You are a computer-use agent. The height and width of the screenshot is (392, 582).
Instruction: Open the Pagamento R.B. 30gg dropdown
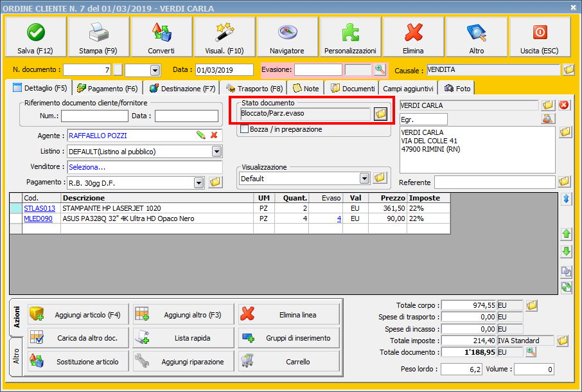(198, 183)
